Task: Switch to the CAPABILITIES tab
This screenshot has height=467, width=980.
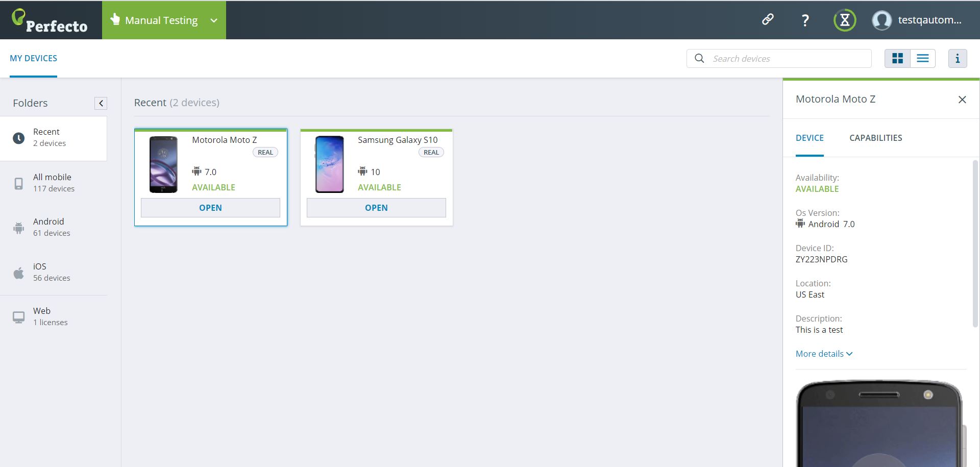Action: (876, 138)
